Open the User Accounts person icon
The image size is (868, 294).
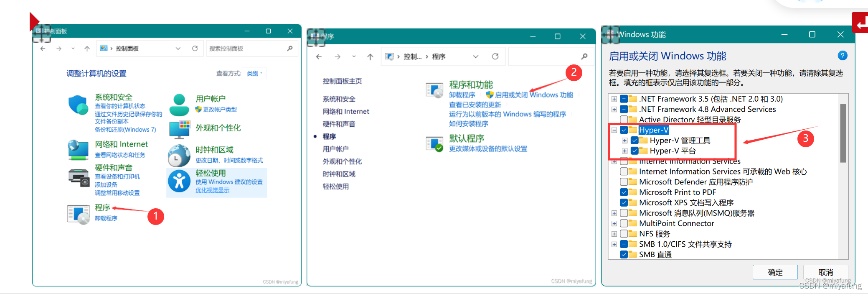[x=179, y=105]
